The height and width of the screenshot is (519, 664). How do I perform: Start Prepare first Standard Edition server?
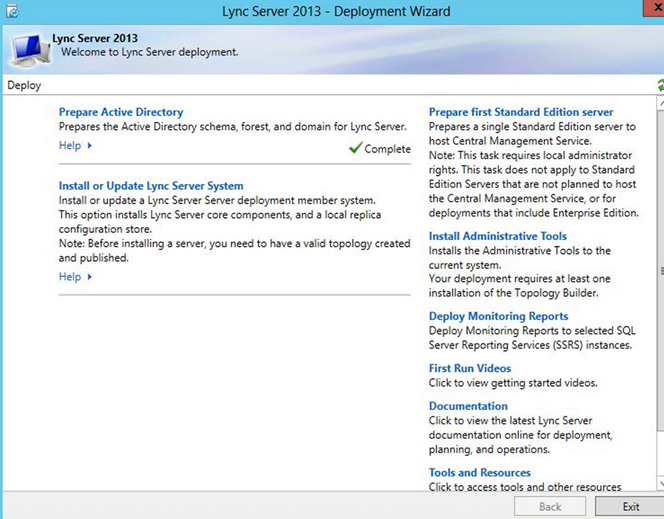521,112
